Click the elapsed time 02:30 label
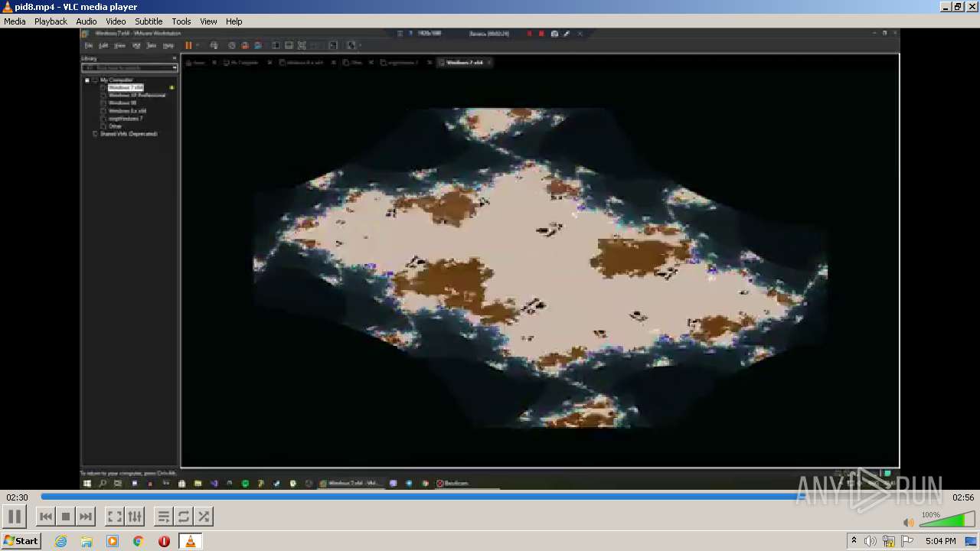This screenshot has height=551, width=980. 18,497
